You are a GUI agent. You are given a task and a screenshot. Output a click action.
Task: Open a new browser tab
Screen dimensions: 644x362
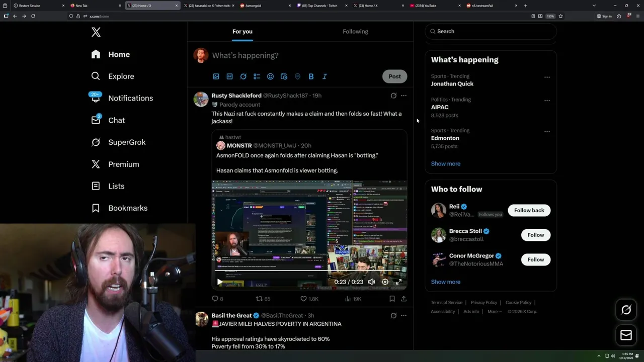click(526, 6)
